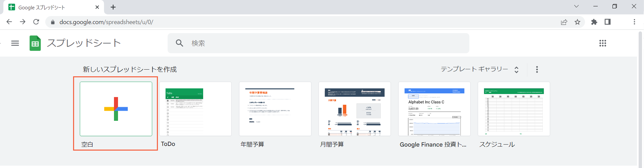The image size is (644, 168).
Task: Select the Google スプレッドシート browser tab
Action: coord(50,7)
